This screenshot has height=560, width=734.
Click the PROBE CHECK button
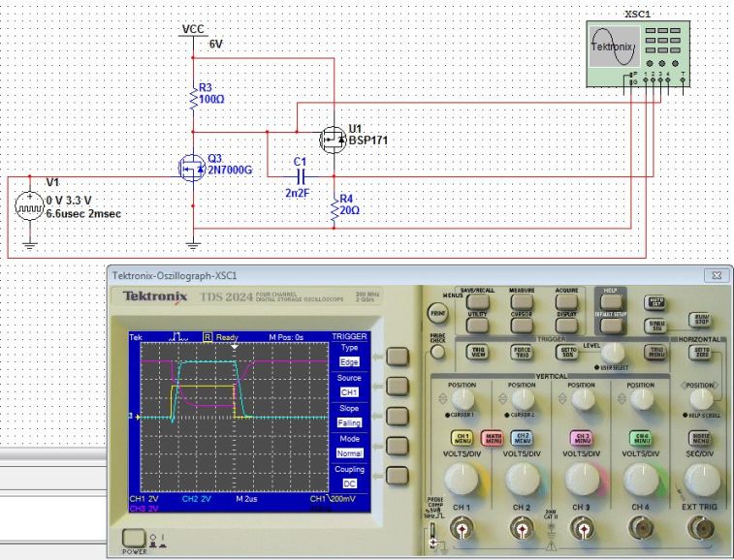[437, 352]
